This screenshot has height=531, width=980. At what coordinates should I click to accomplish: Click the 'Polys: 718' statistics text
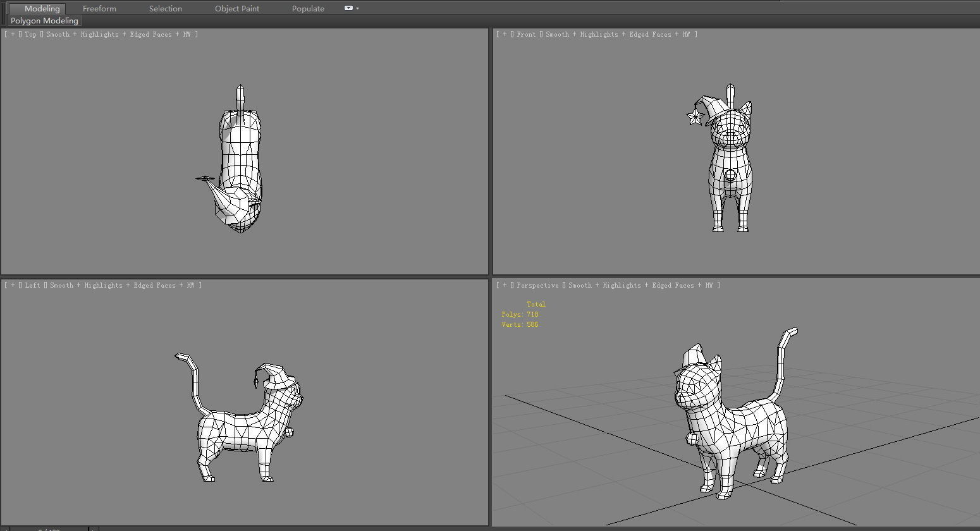(520, 314)
